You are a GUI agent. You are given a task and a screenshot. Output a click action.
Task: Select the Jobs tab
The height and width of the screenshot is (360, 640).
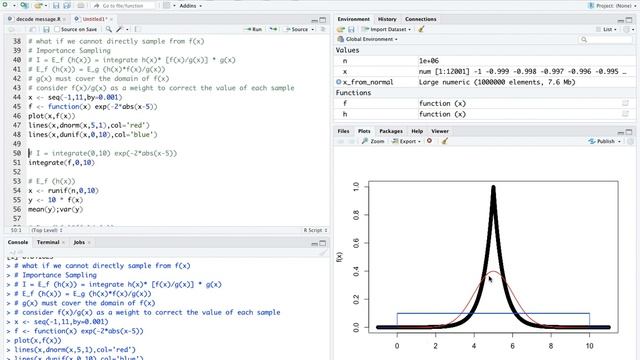tap(79, 242)
